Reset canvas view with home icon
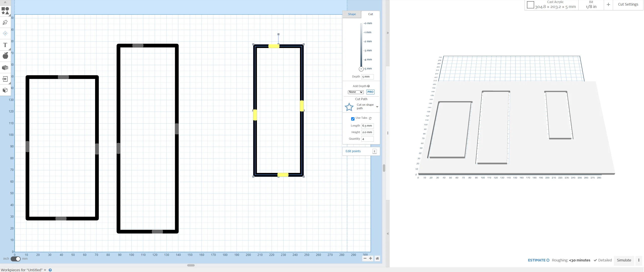Viewport: 644px width, 272px height. (x=377, y=258)
